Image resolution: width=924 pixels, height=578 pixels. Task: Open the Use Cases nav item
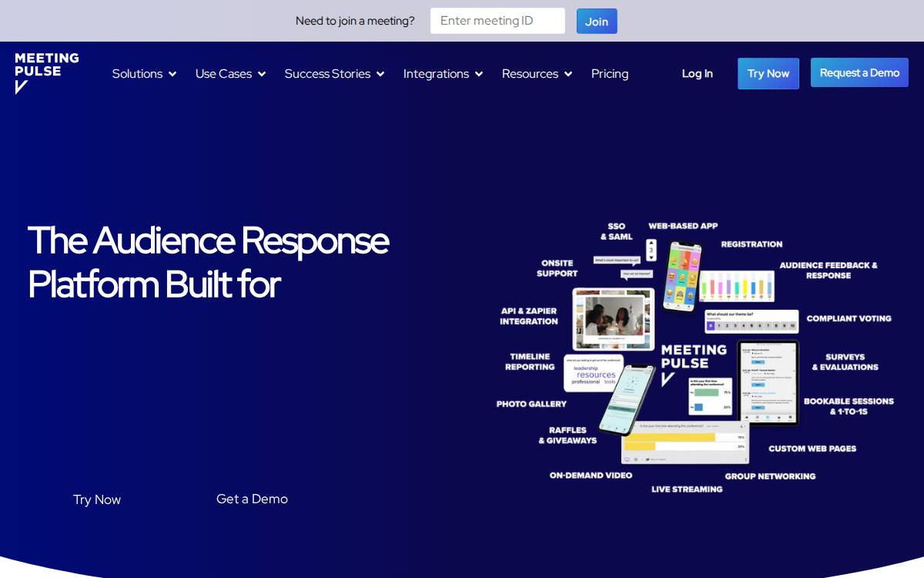pyautogui.click(x=223, y=74)
